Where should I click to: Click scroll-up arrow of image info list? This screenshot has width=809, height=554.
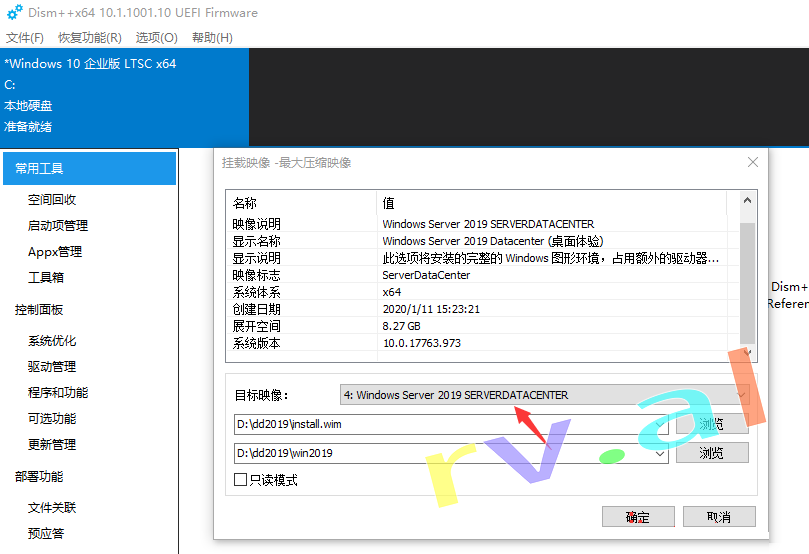pos(747,200)
